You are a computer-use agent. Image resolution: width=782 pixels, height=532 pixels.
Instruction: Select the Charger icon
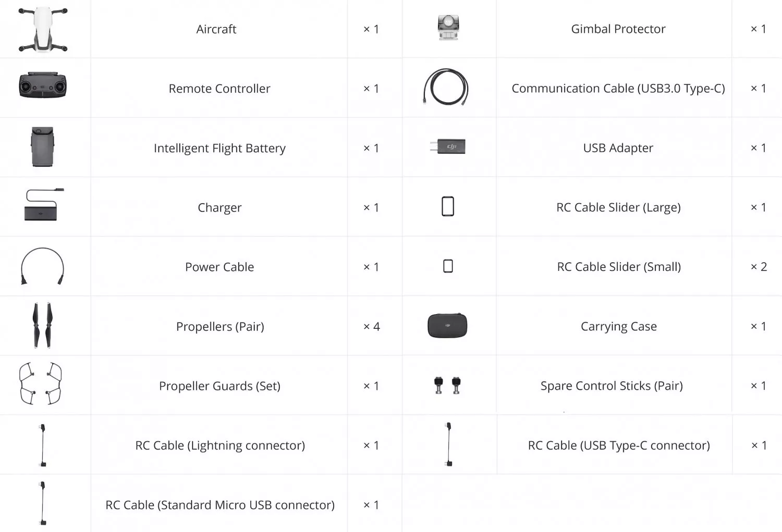[x=43, y=205]
